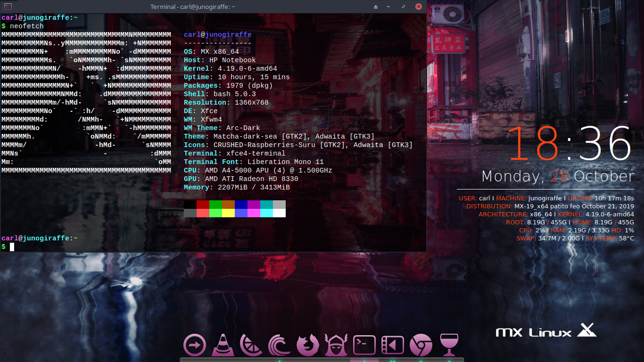Screen dimensions: 644x362
Task: Launch VLC cone icon from the dock
Action: (223, 345)
